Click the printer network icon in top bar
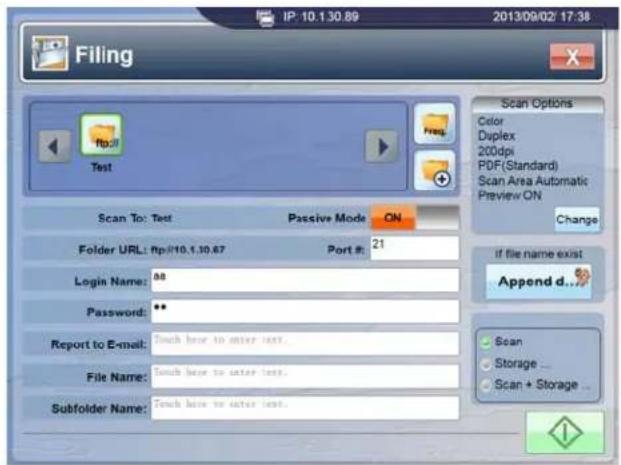 pos(265,17)
